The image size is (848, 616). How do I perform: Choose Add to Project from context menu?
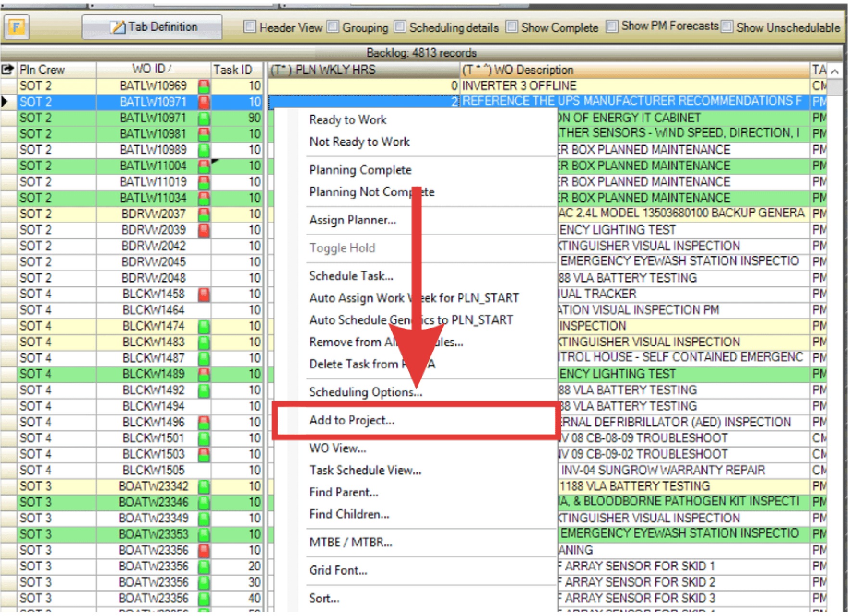tap(352, 420)
